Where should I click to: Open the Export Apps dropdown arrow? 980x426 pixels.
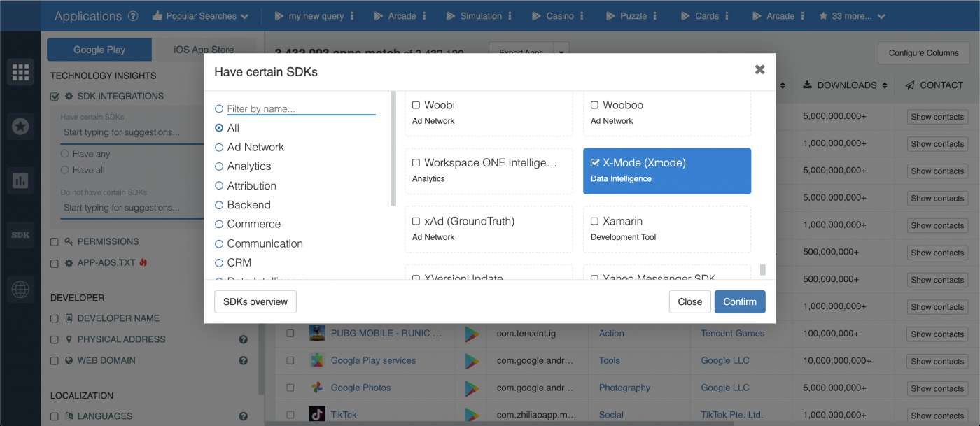tap(561, 52)
